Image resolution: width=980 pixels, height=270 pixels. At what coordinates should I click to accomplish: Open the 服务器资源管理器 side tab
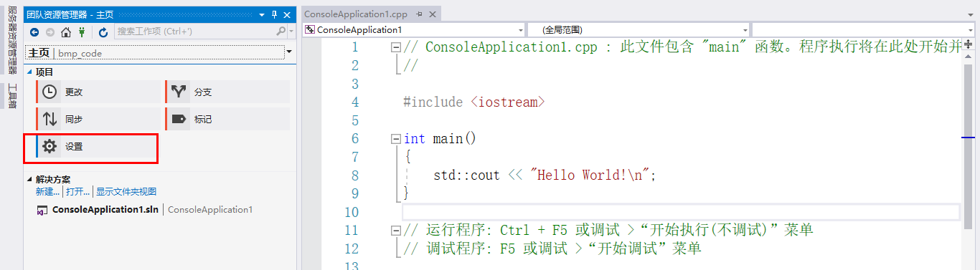pos(11,40)
